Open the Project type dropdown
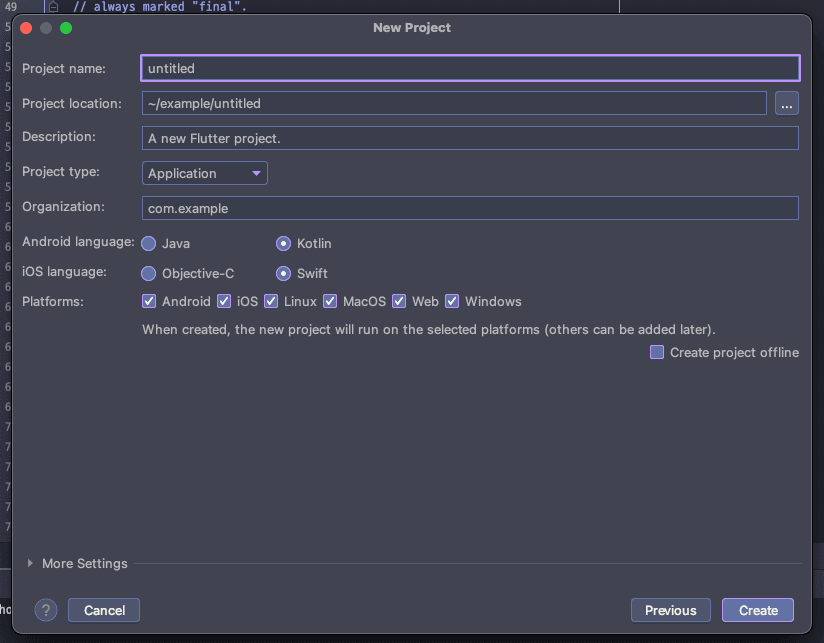824x643 pixels. [204, 173]
